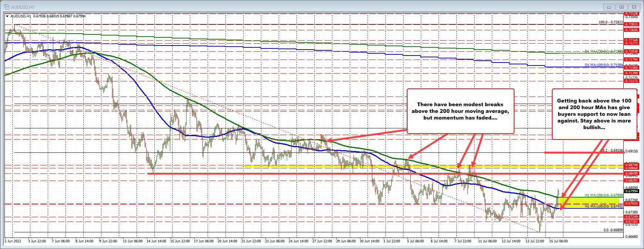Click the 2 Jun 2022 time axis label
The height and width of the screenshot is (249, 644).
(13, 241)
